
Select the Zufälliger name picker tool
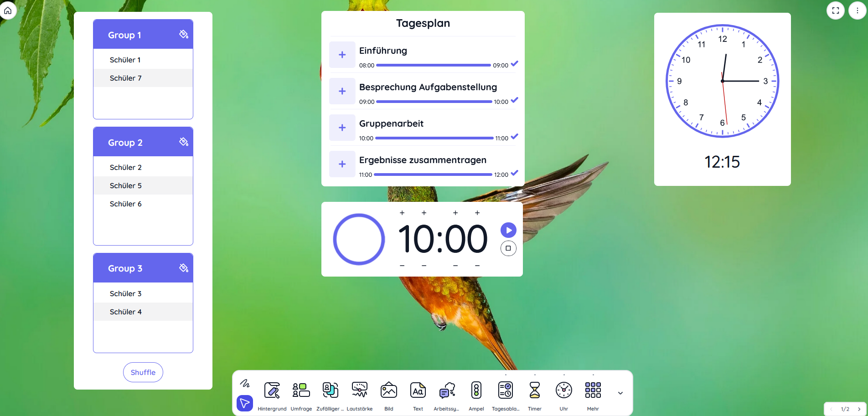(x=330, y=390)
